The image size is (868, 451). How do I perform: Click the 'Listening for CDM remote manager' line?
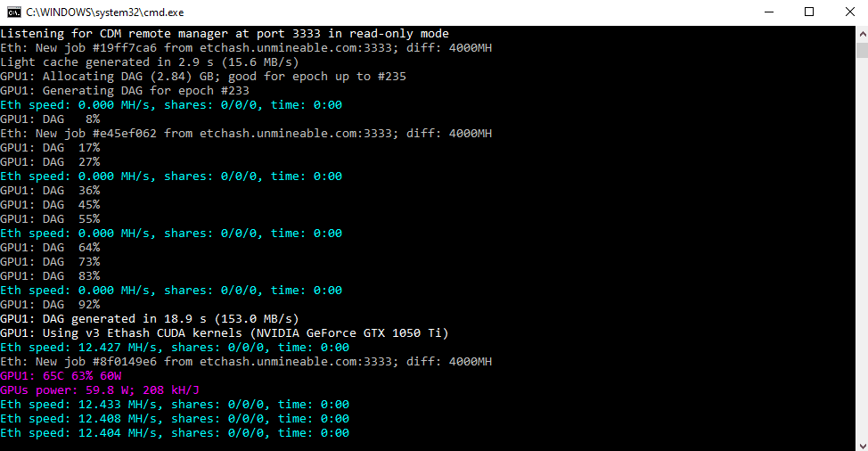coord(224,34)
